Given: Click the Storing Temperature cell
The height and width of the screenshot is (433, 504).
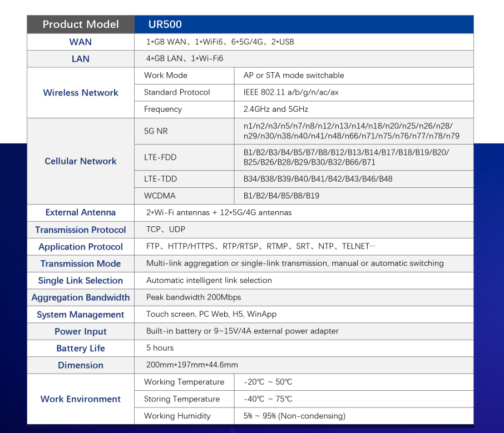Looking at the screenshot, I should (x=185, y=399).
